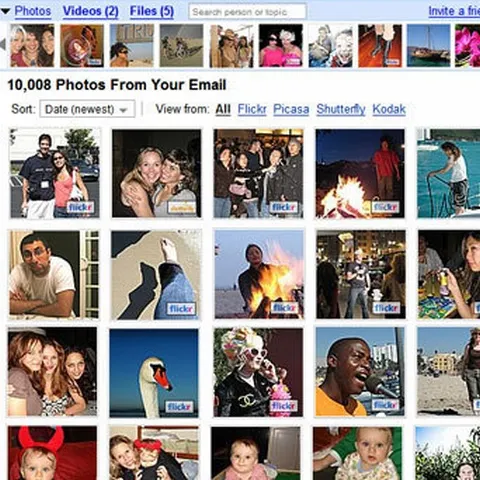Filter photos by Flickr source

click(x=252, y=109)
